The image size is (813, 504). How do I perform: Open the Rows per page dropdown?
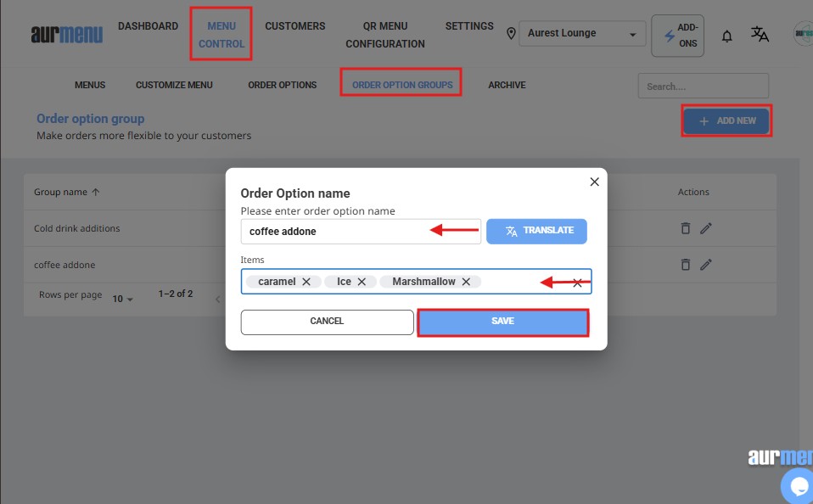(x=123, y=299)
